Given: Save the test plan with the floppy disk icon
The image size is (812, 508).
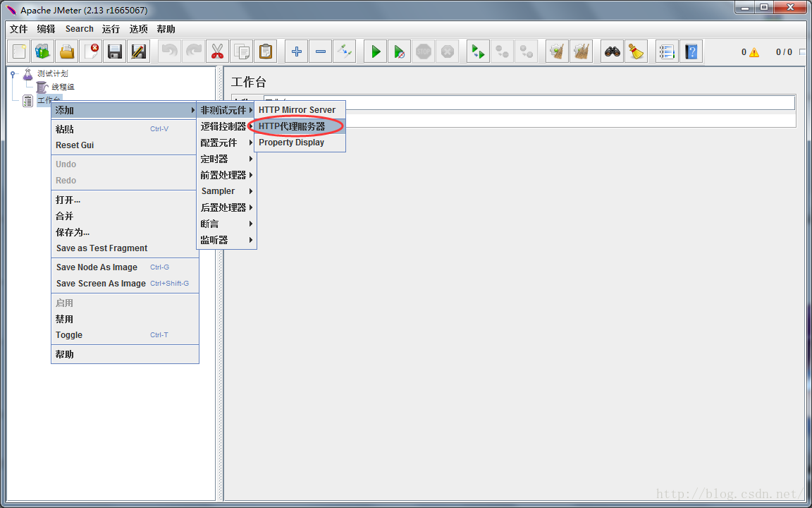Looking at the screenshot, I should (114, 52).
